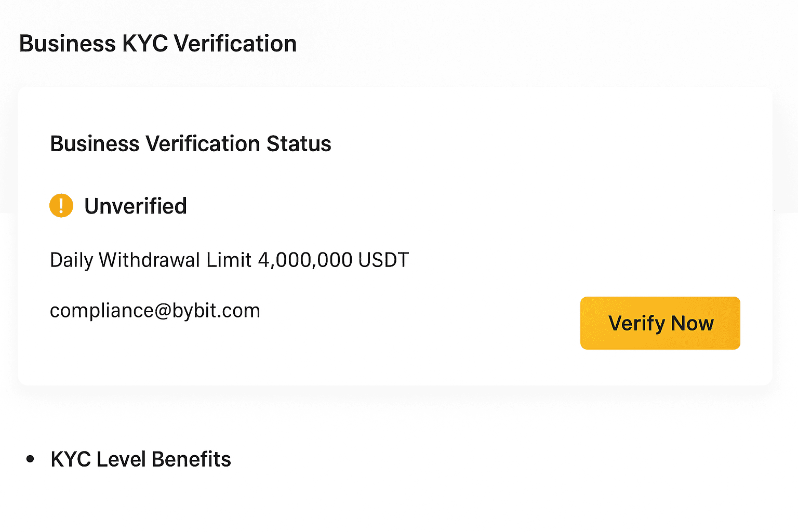Click the Business Verification Status heading
The image size is (798, 532).
coord(190,144)
